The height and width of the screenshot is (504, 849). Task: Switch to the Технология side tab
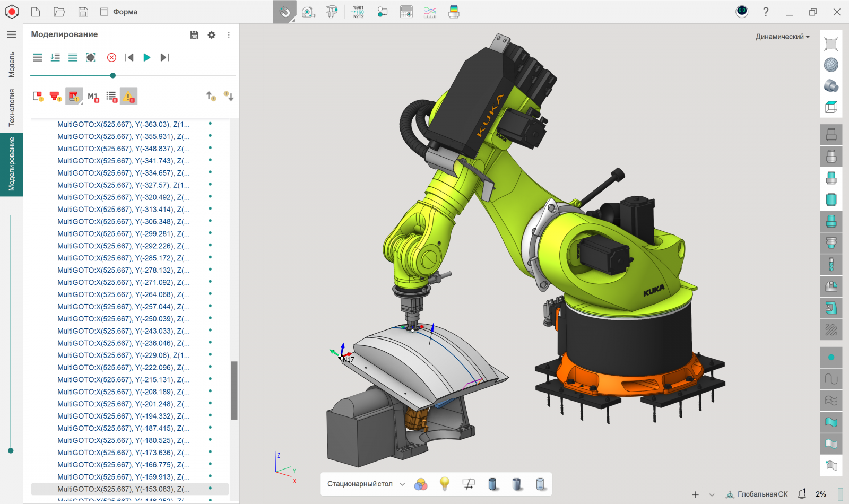click(x=12, y=107)
